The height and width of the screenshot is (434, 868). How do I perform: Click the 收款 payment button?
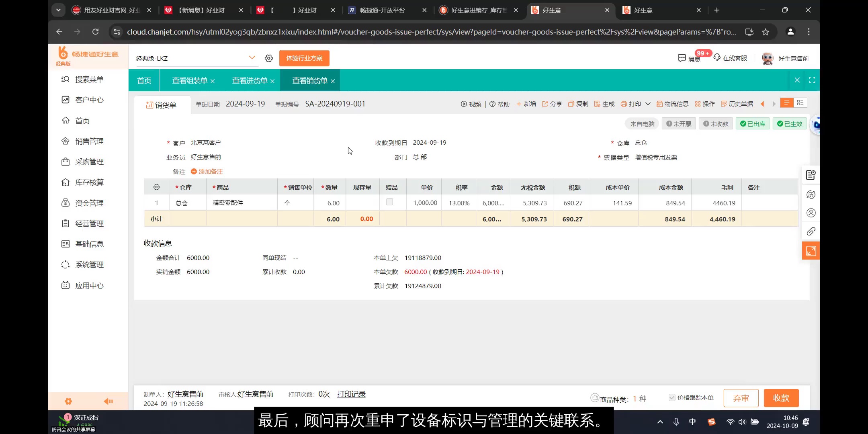click(x=781, y=398)
